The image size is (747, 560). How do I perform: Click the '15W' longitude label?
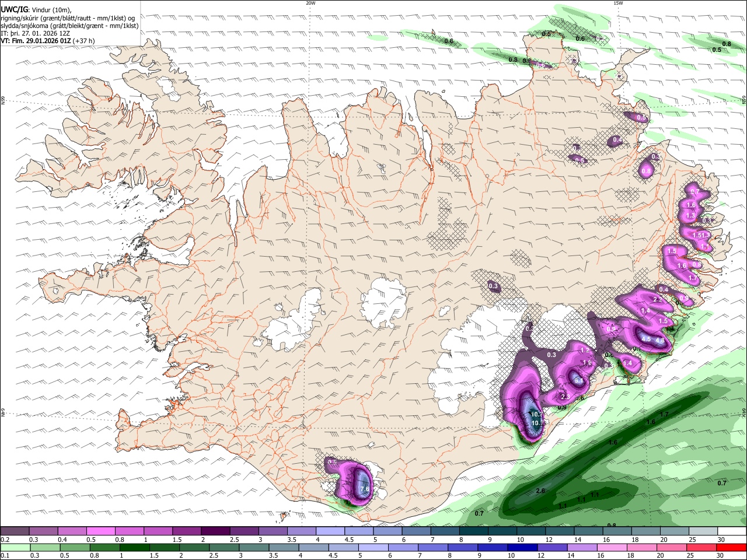pos(618,3)
